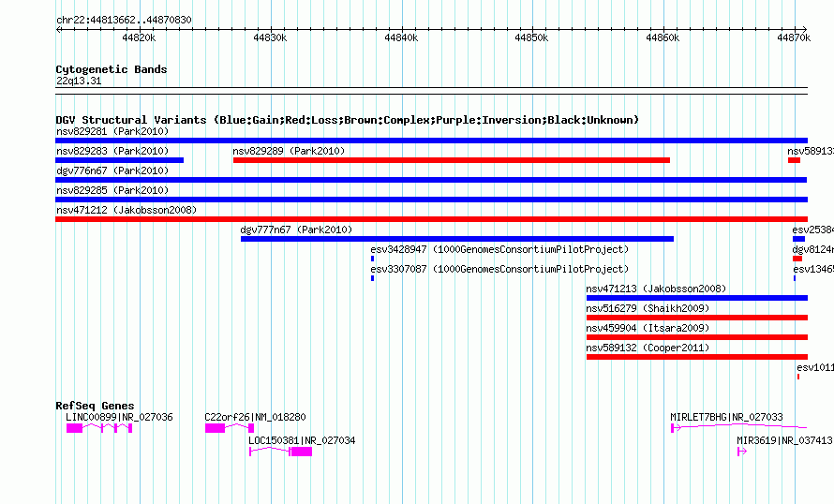Click the MIR3619 gene arrow glyph
834x504 pixels.
(742, 452)
